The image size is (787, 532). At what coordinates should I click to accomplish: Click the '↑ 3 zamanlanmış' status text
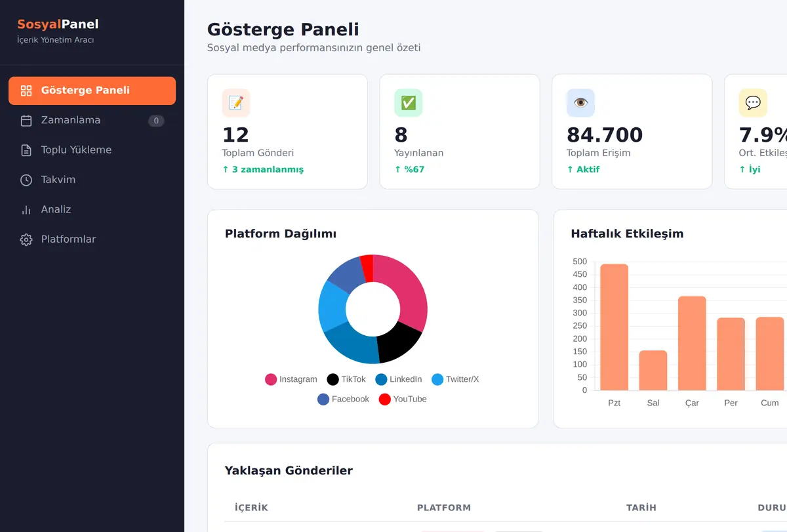(263, 169)
